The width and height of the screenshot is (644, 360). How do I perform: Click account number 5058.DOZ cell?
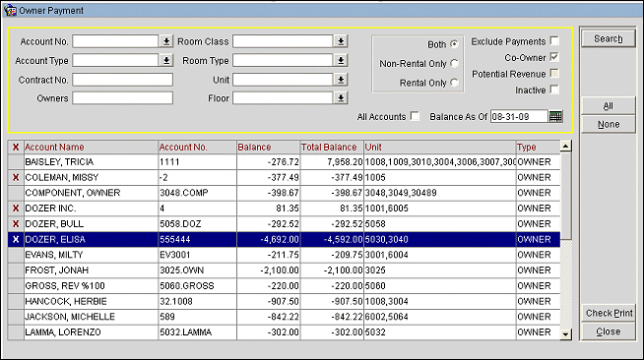(197, 224)
